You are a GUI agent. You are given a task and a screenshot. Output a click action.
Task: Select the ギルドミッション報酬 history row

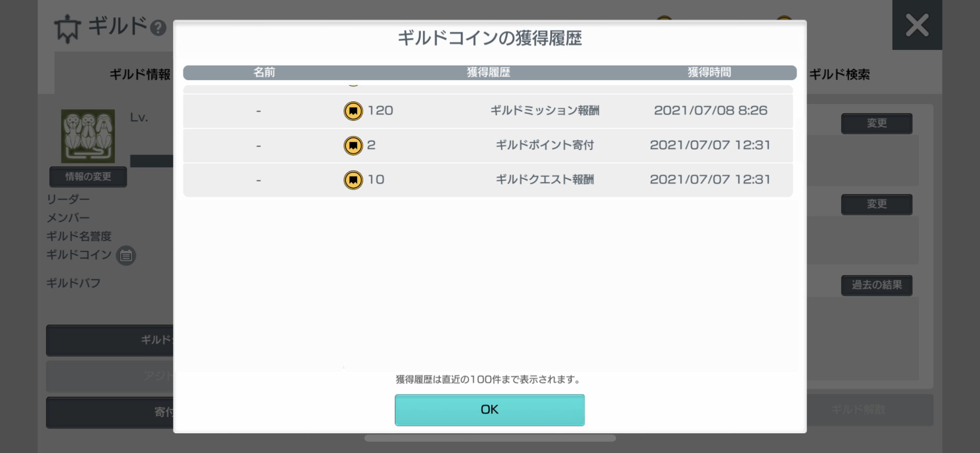click(488, 111)
